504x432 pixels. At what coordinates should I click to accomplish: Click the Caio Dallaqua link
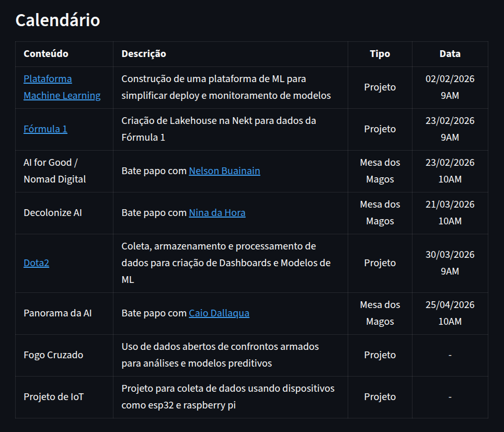pyautogui.click(x=219, y=313)
